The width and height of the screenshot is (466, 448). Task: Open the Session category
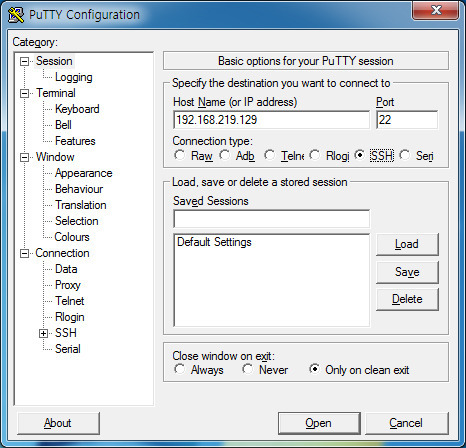click(x=54, y=61)
